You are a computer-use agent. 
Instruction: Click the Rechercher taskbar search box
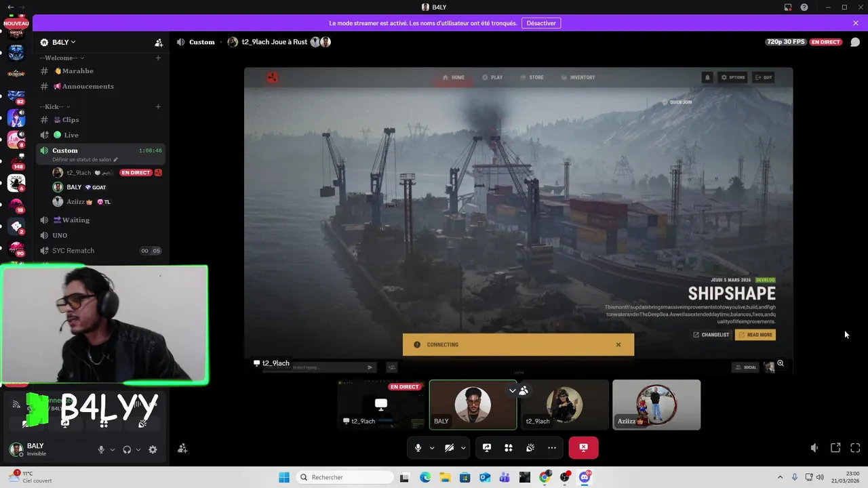(344, 477)
